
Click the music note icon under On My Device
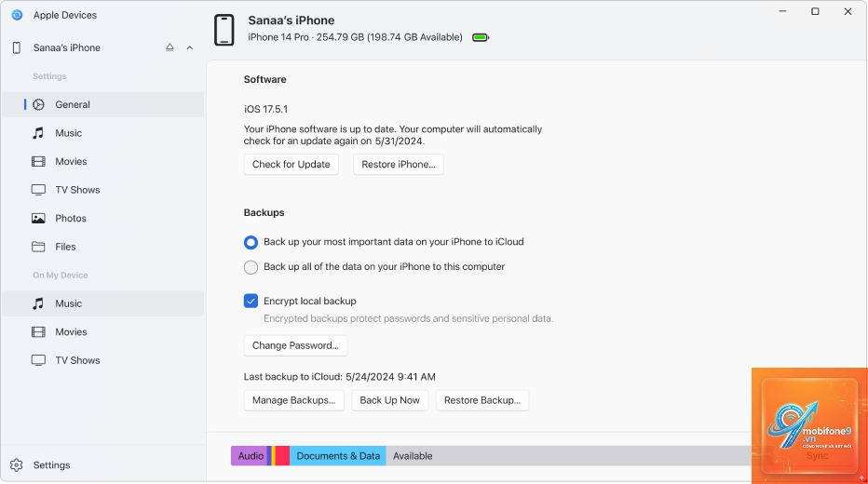coord(38,303)
